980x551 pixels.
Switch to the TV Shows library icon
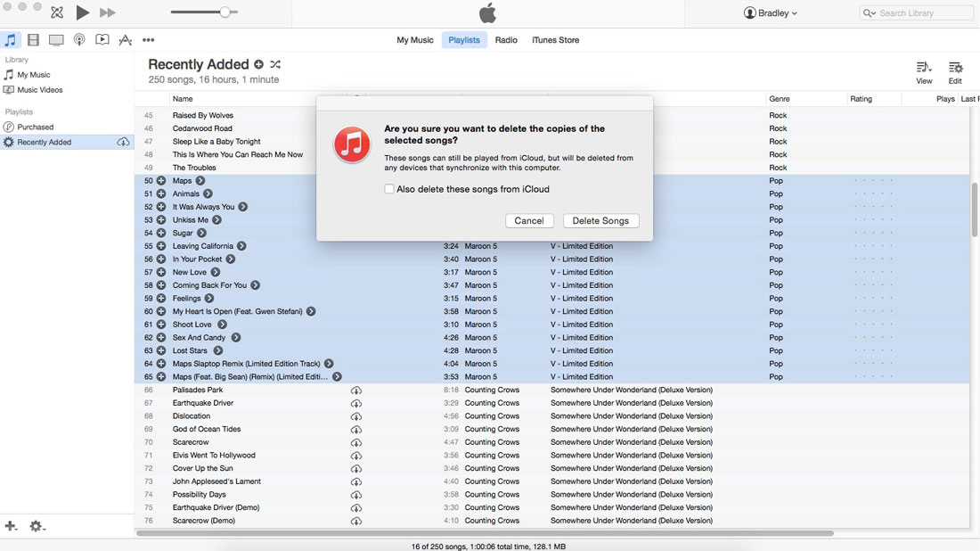pyautogui.click(x=56, y=40)
